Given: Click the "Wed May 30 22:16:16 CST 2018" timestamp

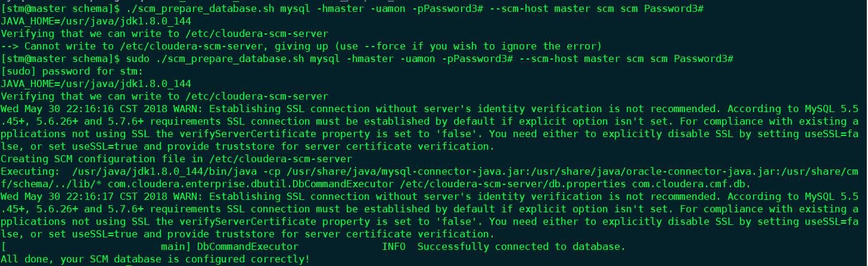Looking at the screenshot, I should point(84,109).
